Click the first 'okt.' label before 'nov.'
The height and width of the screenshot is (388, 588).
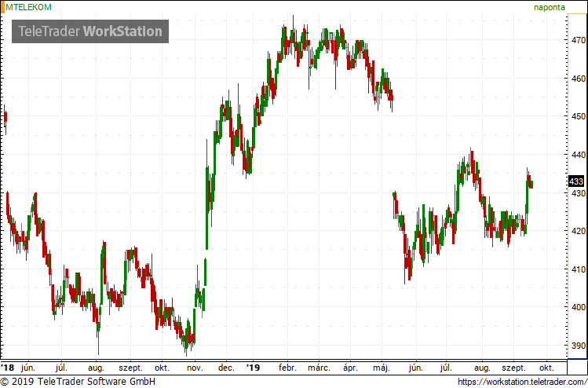[x=162, y=368]
